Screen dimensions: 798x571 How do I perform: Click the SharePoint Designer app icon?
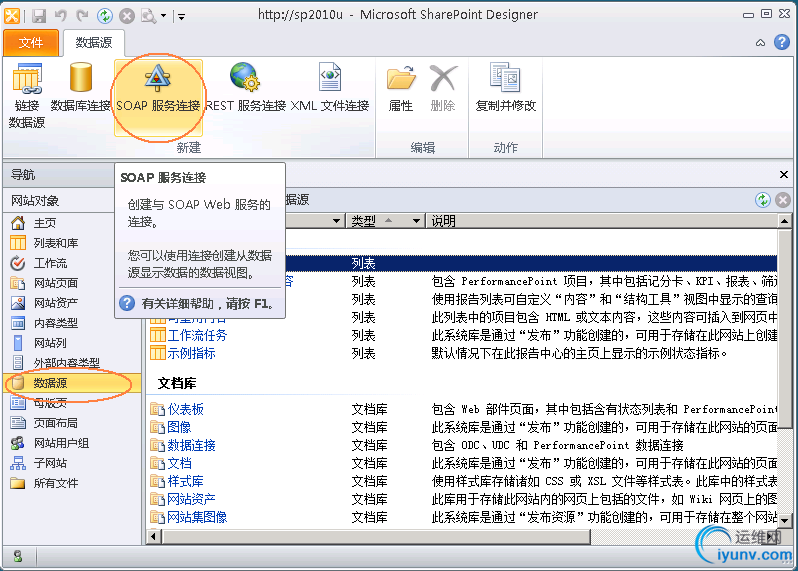(x=12, y=16)
